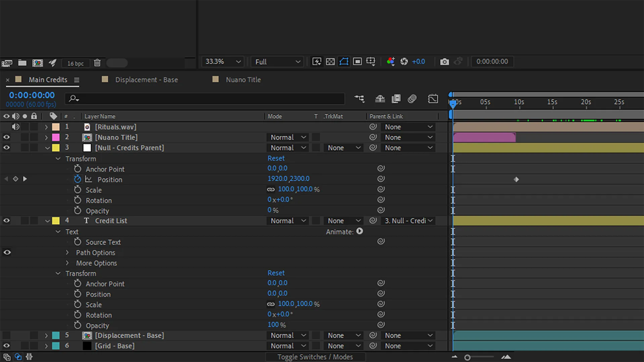Click label color swatch of Rituals.wav
This screenshot has height=362, width=644.
point(56,127)
